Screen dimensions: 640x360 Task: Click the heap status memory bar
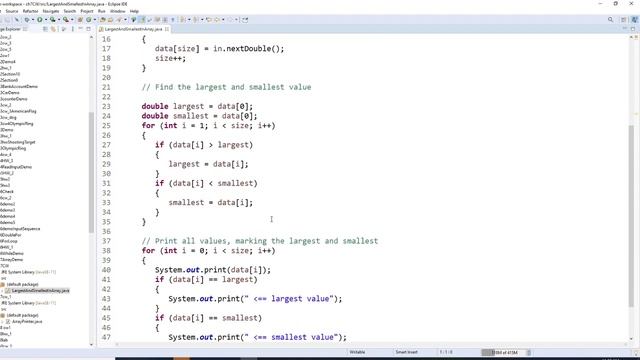point(503,352)
